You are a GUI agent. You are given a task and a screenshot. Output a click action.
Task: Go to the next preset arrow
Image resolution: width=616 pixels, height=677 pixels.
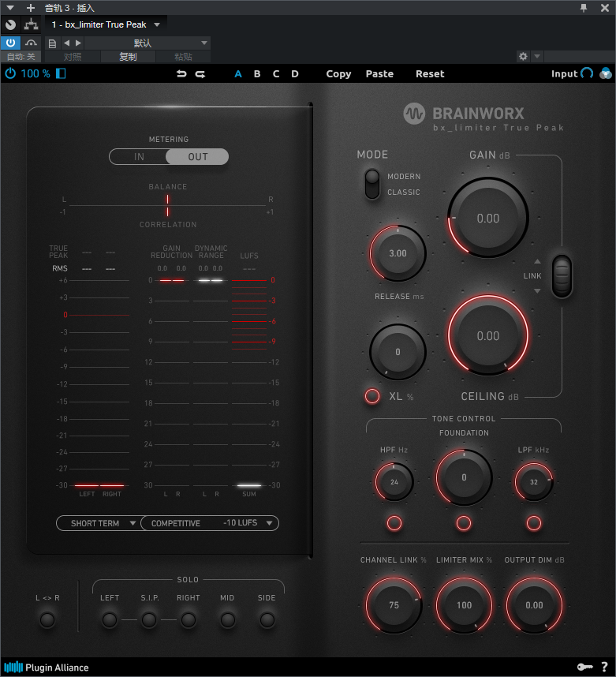tap(78, 43)
